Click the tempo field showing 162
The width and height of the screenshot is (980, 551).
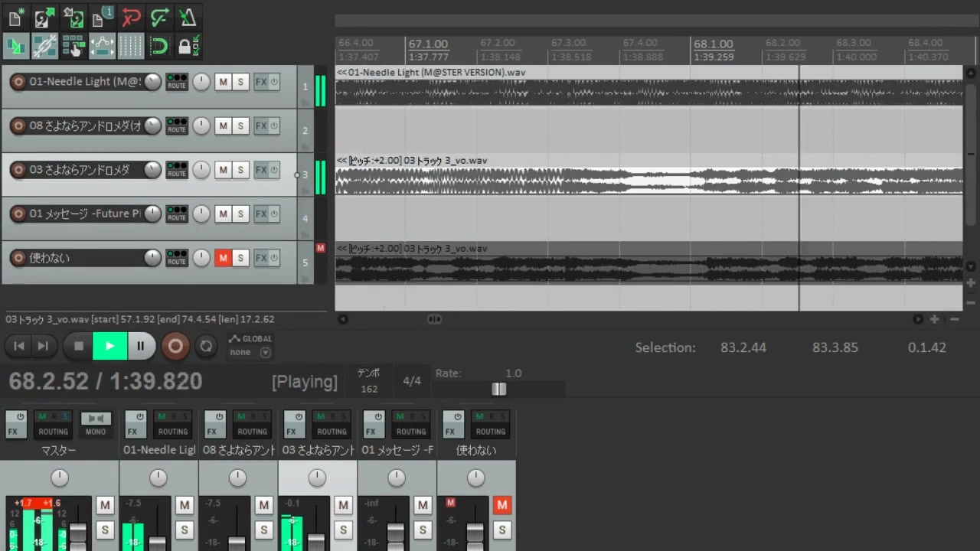369,389
